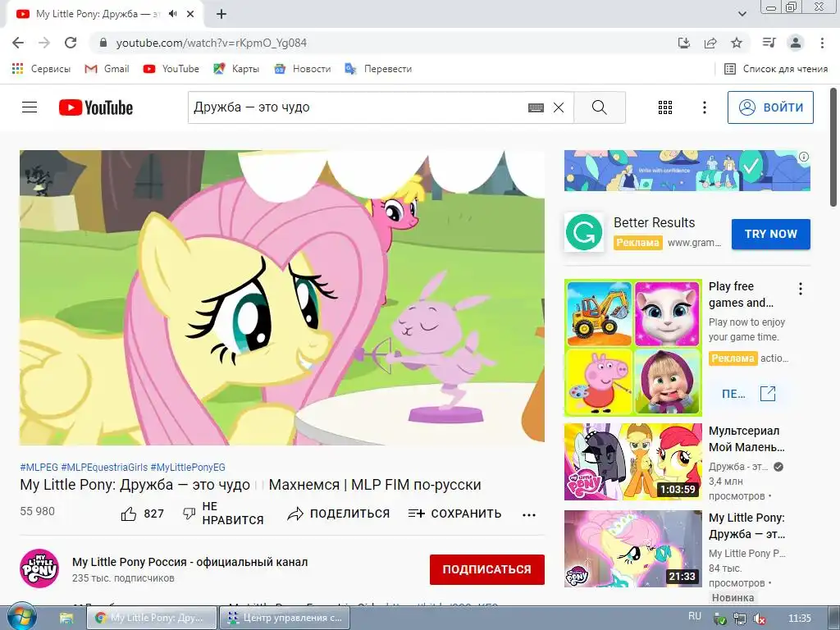Screen dimensions: 840x630
Task: Click ПОДПИСАТЬСЯ subscribe button
Action: point(487,569)
